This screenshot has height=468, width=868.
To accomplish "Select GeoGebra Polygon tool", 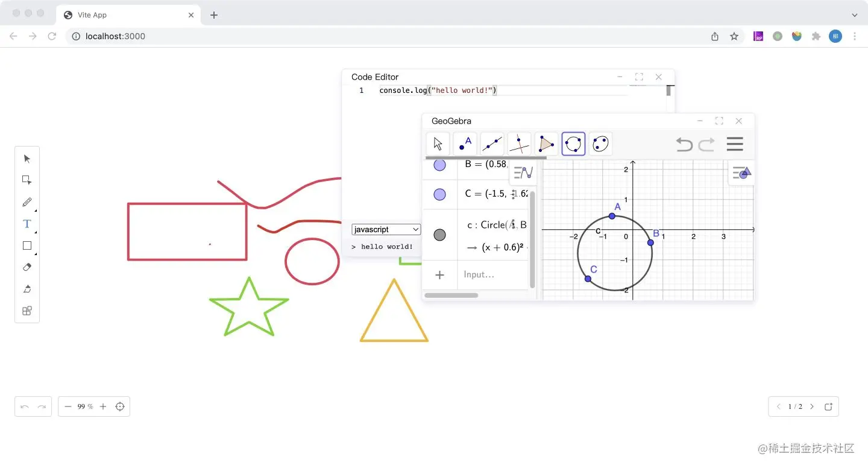I will tap(546, 144).
